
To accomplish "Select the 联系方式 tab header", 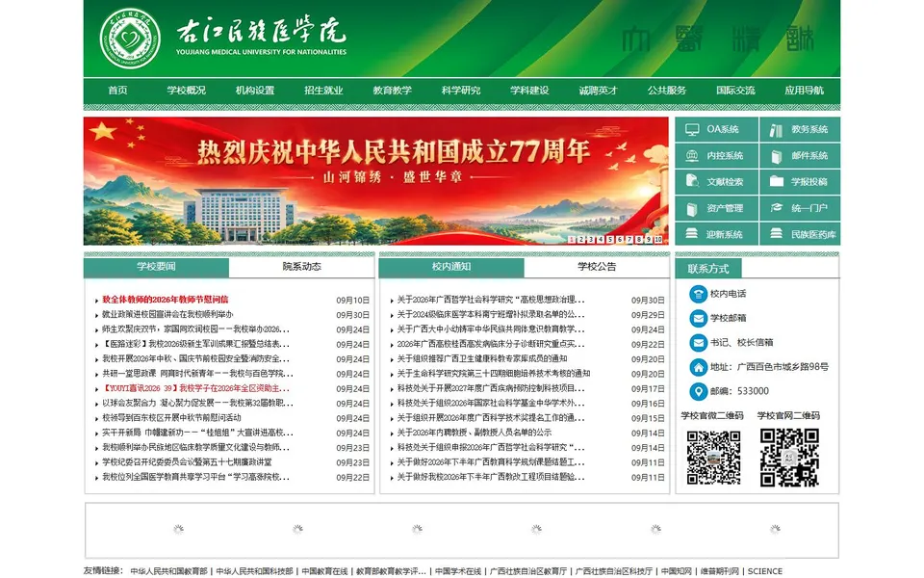I will [708, 269].
